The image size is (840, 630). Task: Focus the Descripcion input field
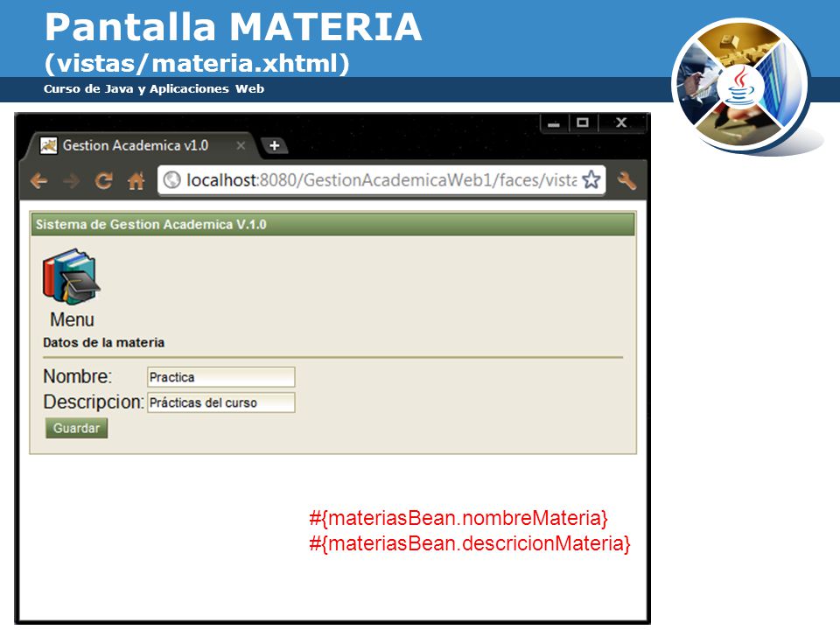[x=220, y=402]
